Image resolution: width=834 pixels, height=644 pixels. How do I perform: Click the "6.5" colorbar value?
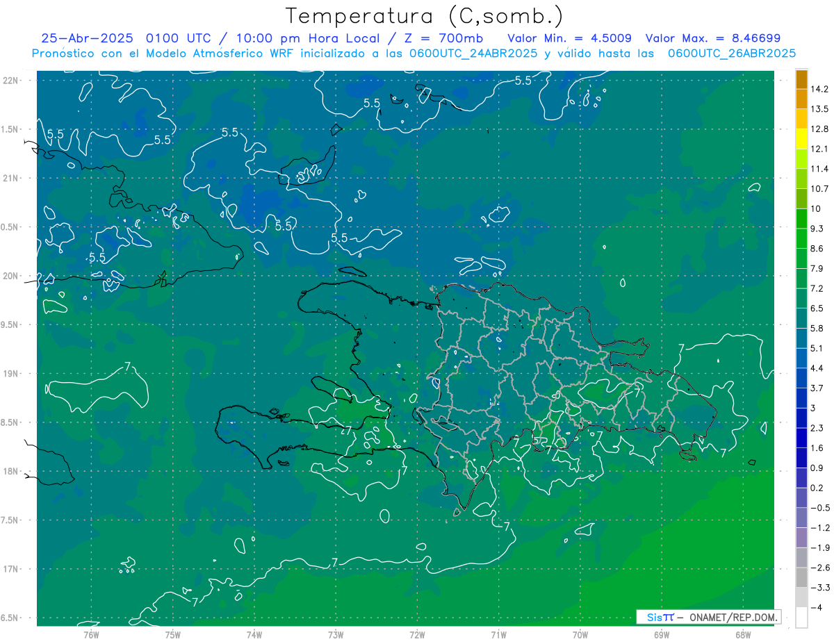coord(817,308)
